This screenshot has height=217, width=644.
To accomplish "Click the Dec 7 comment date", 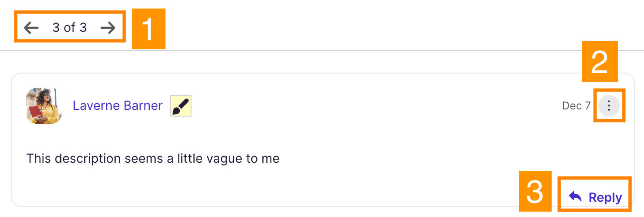I will click(576, 106).
